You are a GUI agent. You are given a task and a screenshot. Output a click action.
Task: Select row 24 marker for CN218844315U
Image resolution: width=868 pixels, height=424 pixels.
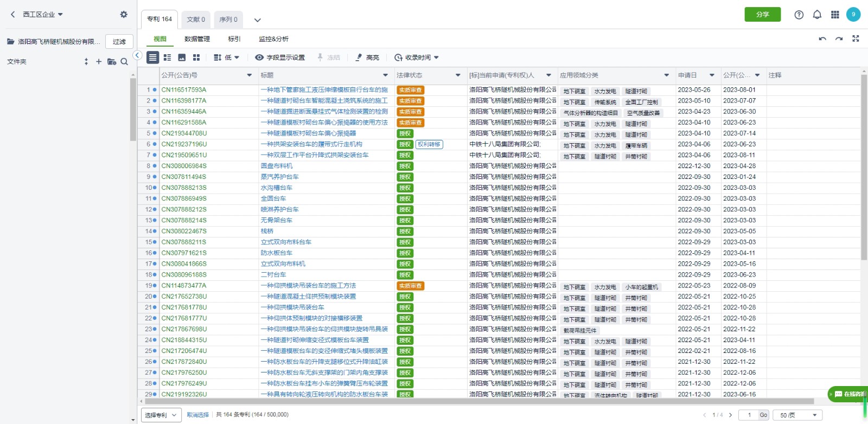pos(155,340)
